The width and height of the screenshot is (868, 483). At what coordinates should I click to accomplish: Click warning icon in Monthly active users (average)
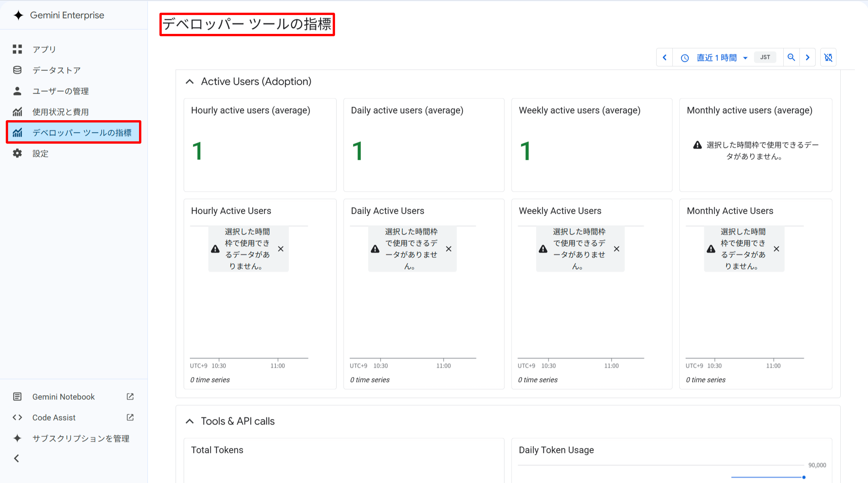[x=697, y=145]
